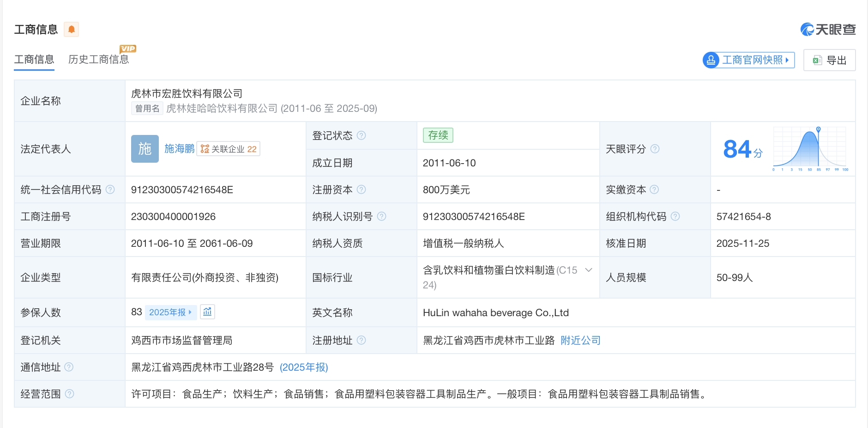Click the (2025年报) link after the mailing address

click(x=304, y=367)
